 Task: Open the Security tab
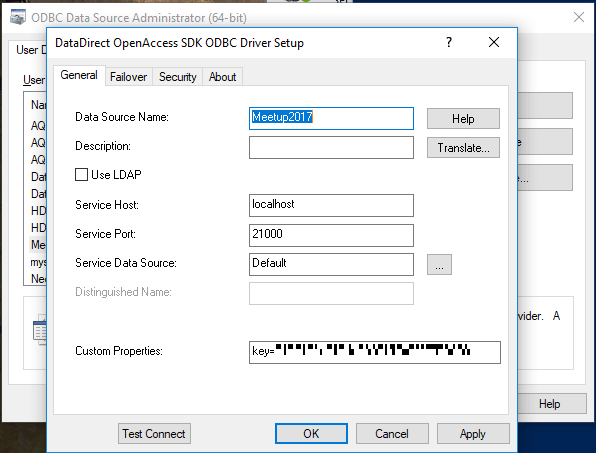(x=178, y=77)
